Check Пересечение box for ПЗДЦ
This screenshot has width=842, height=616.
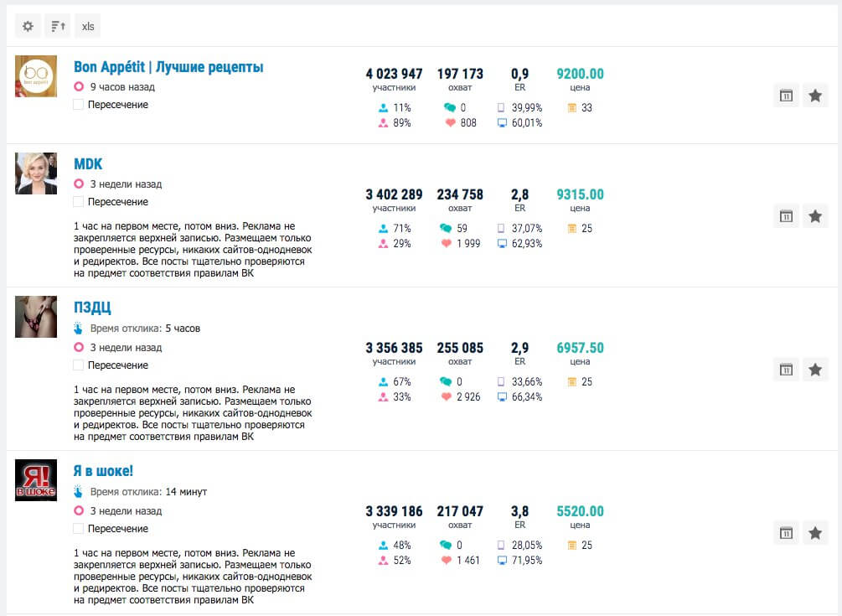(x=79, y=365)
